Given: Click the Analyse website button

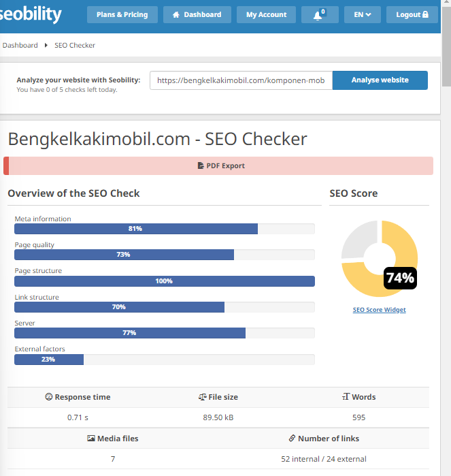Looking at the screenshot, I should (x=380, y=80).
